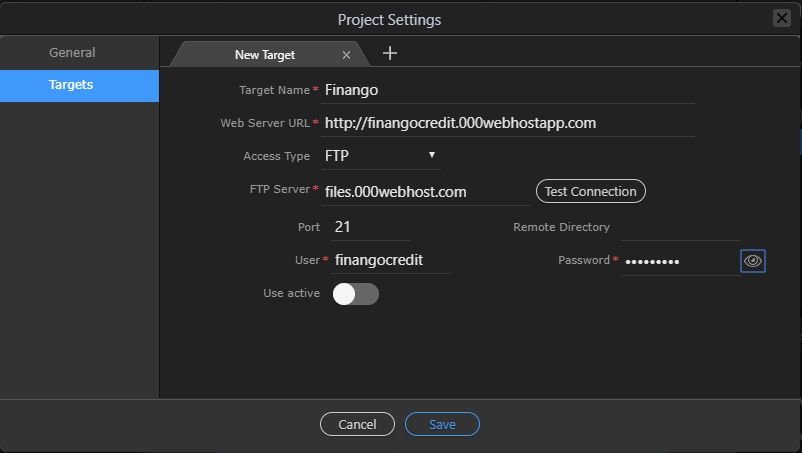802x453 pixels.
Task: Click the Web Server URL field
Action: coord(507,123)
